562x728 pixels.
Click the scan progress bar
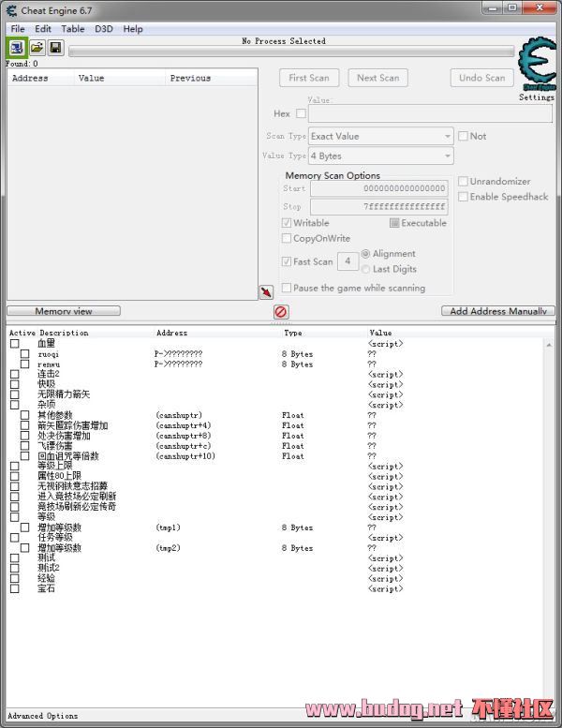click(x=290, y=52)
